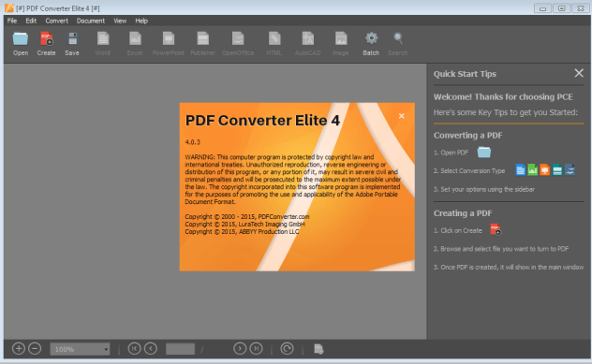Click the zoom out minus icon
This screenshot has height=364, width=592.
pyautogui.click(x=35, y=348)
